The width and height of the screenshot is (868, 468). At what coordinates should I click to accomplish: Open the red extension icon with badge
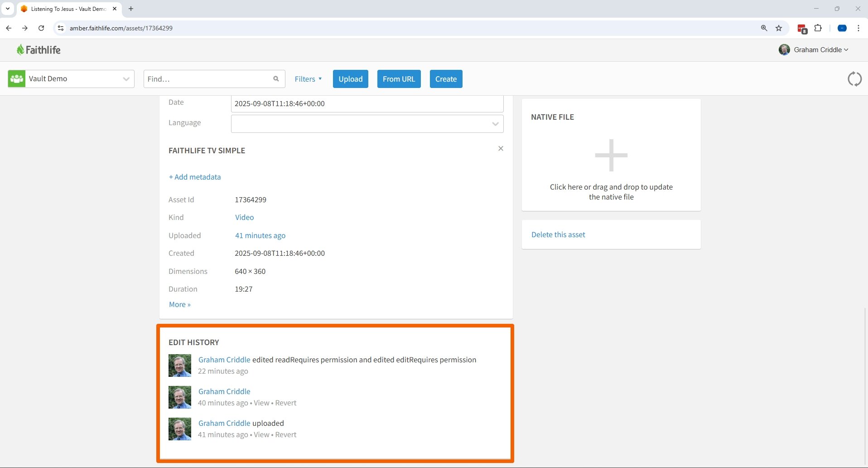click(x=802, y=29)
